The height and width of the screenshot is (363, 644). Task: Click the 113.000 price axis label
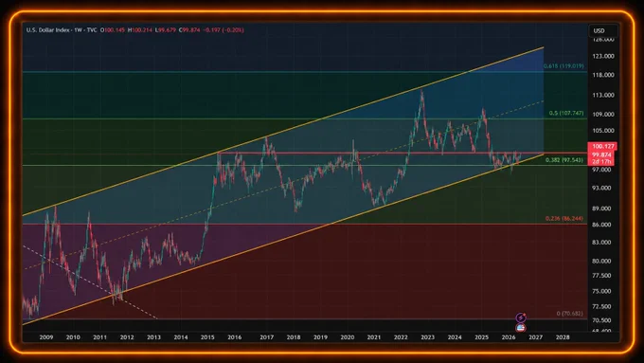pyautogui.click(x=603, y=95)
